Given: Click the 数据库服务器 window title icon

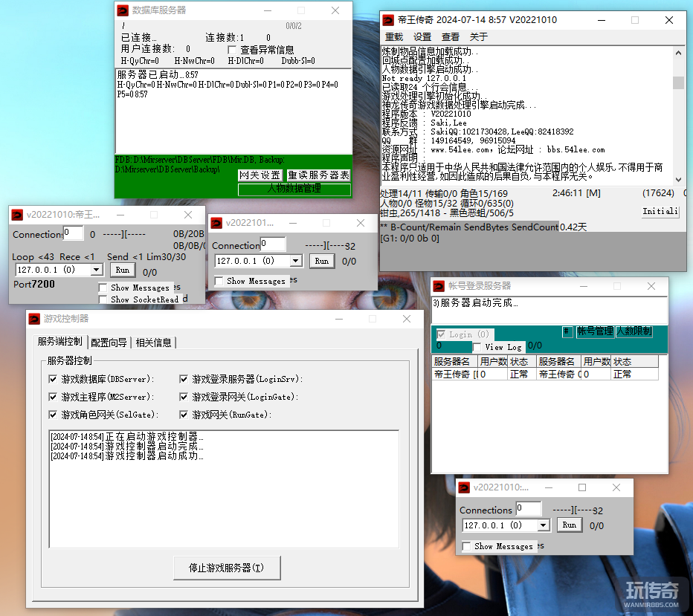Looking at the screenshot, I should [123, 10].
